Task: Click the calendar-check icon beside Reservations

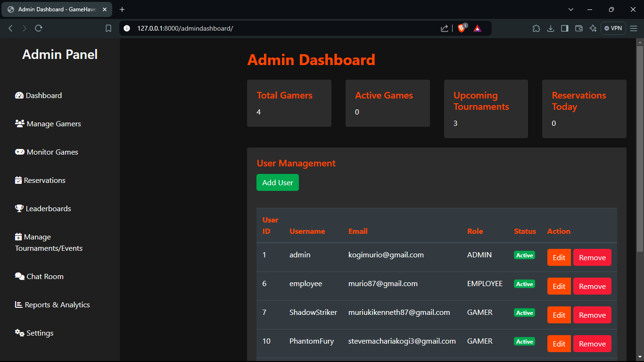Action: coord(18,180)
